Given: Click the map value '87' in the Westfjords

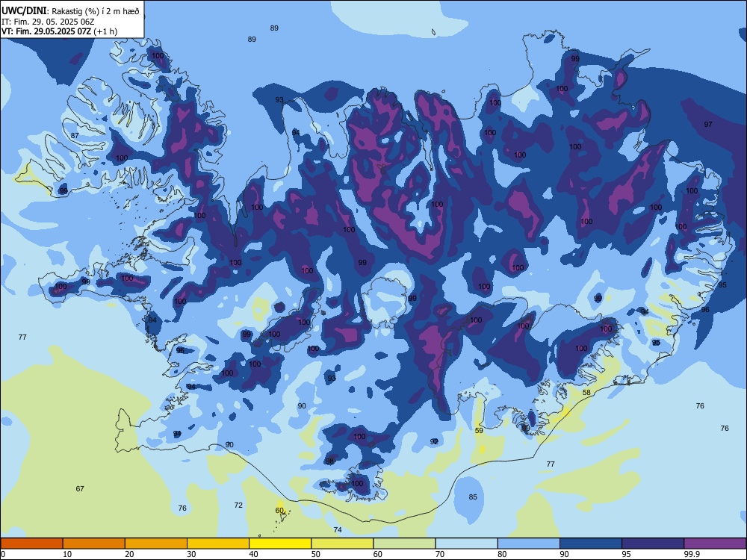Looking at the screenshot, I should click(x=74, y=136).
